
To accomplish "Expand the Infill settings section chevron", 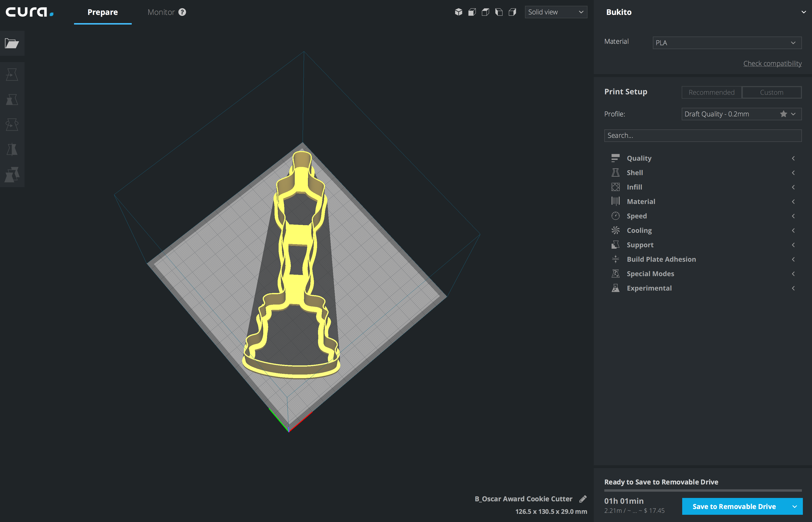I will click(793, 187).
